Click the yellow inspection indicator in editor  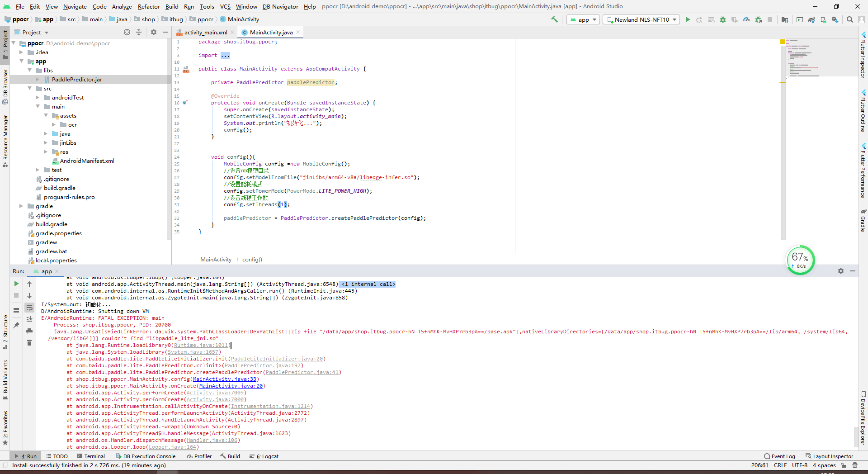pyautogui.click(x=783, y=42)
